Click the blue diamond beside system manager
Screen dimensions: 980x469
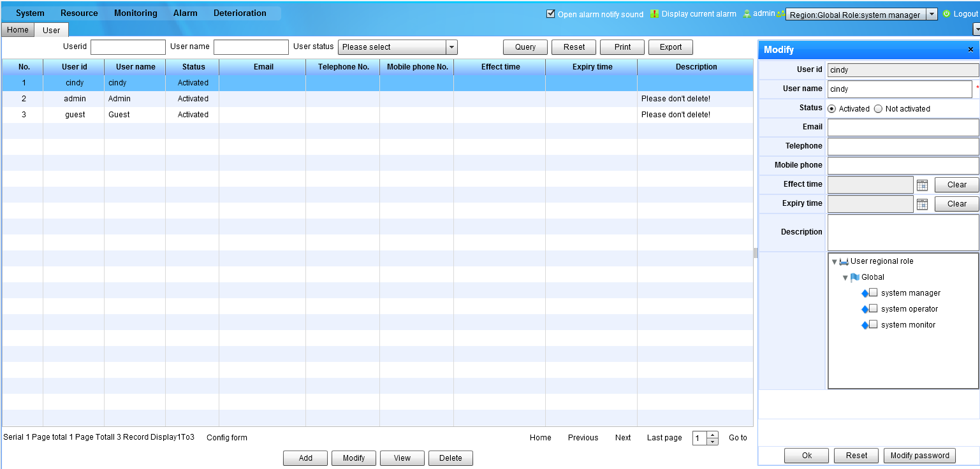click(865, 293)
